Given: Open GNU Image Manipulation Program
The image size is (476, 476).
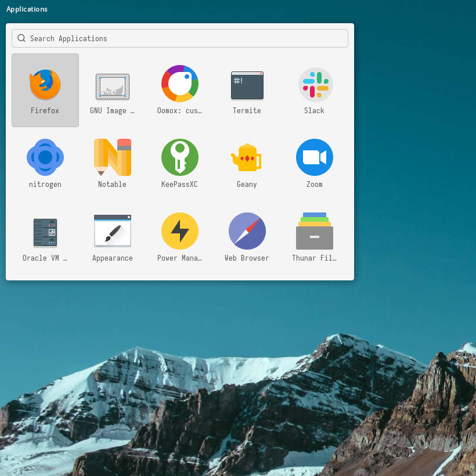Looking at the screenshot, I should coord(113,86).
